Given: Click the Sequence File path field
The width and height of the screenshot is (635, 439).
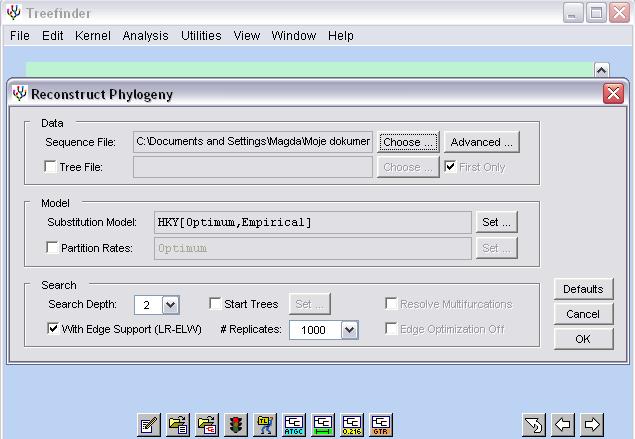Looking at the screenshot, I should point(253,142).
